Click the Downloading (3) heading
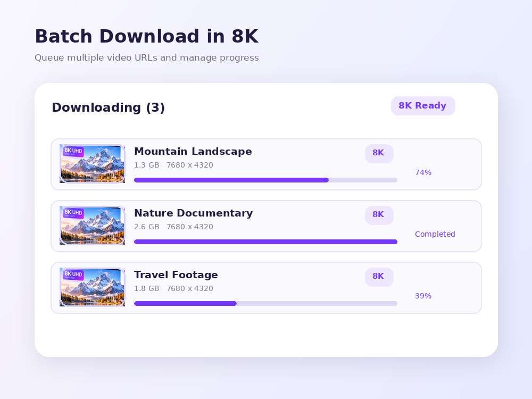 (108, 107)
